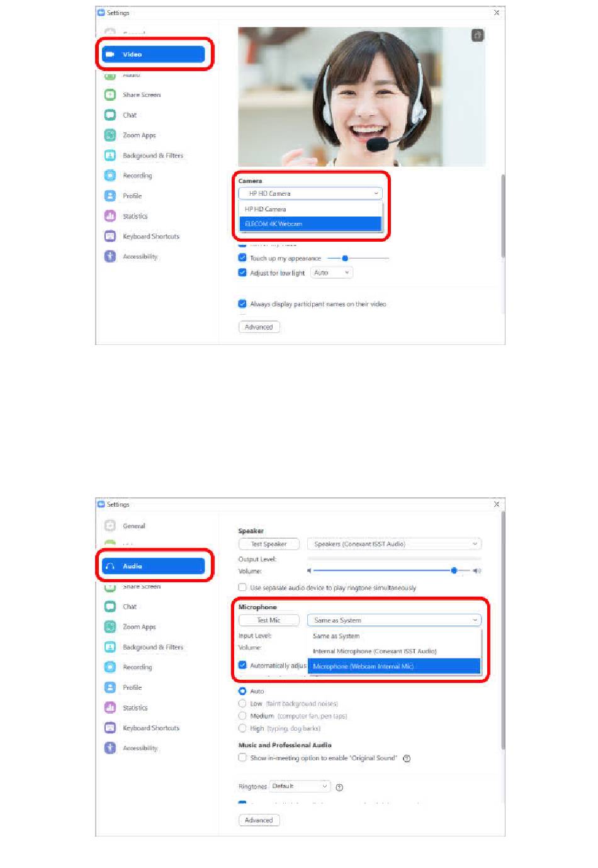Screen dimensions: 598x868
Task: Open low light Auto dropdown
Action: (x=332, y=273)
